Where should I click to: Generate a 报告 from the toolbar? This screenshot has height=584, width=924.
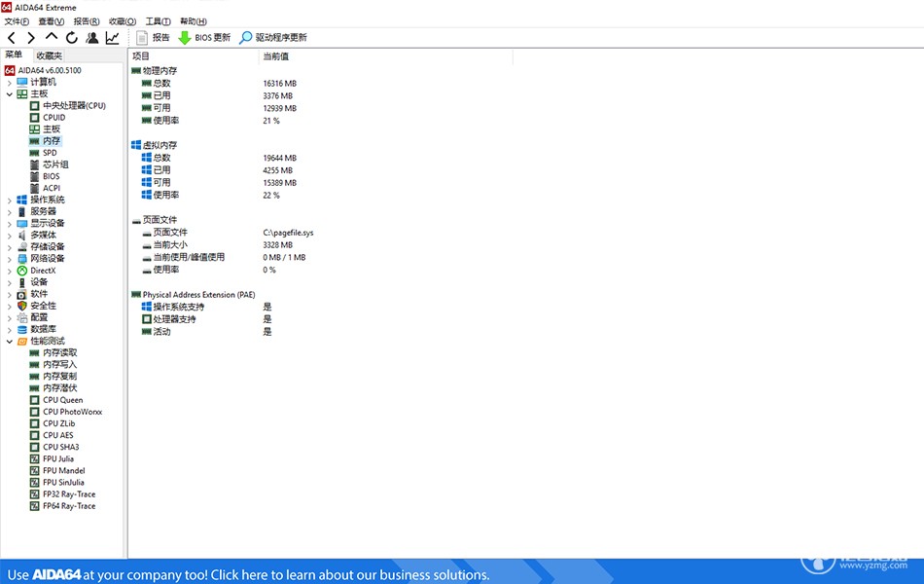pyautogui.click(x=153, y=38)
